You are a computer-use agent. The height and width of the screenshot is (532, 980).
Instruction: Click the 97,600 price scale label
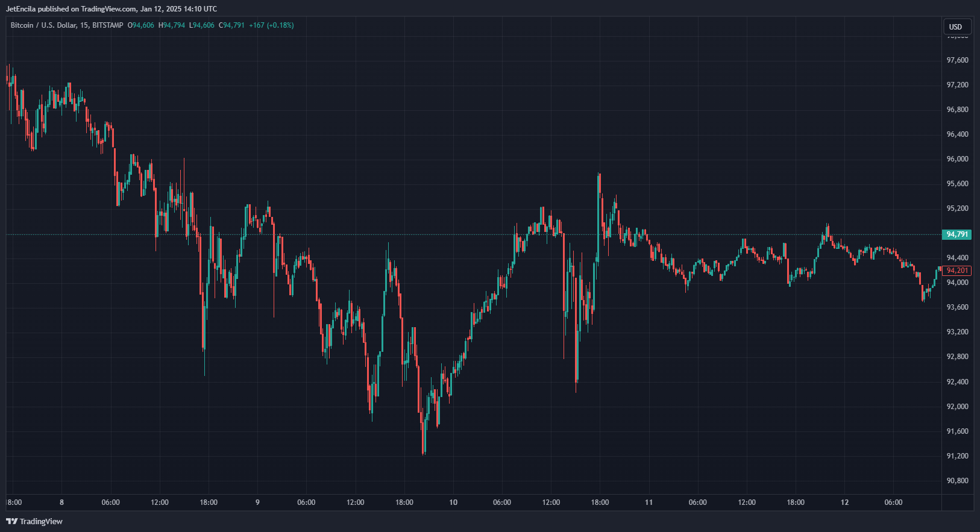tap(957, 60)
